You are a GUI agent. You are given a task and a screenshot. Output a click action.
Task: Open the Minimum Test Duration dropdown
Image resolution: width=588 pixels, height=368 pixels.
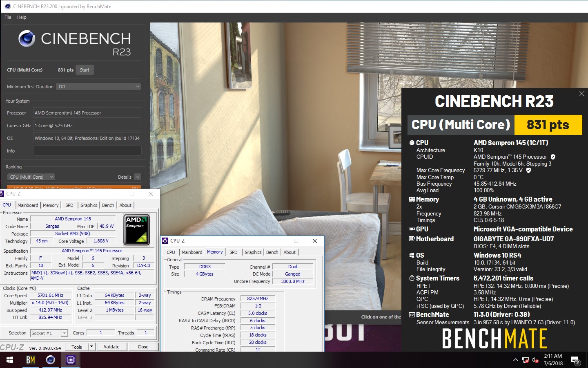tap(98, 87)
